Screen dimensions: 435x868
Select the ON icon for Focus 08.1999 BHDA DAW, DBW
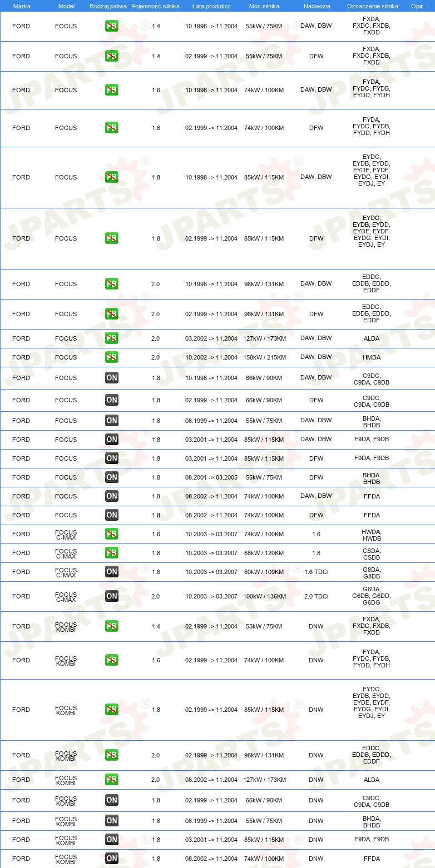[x=112, y=421]
